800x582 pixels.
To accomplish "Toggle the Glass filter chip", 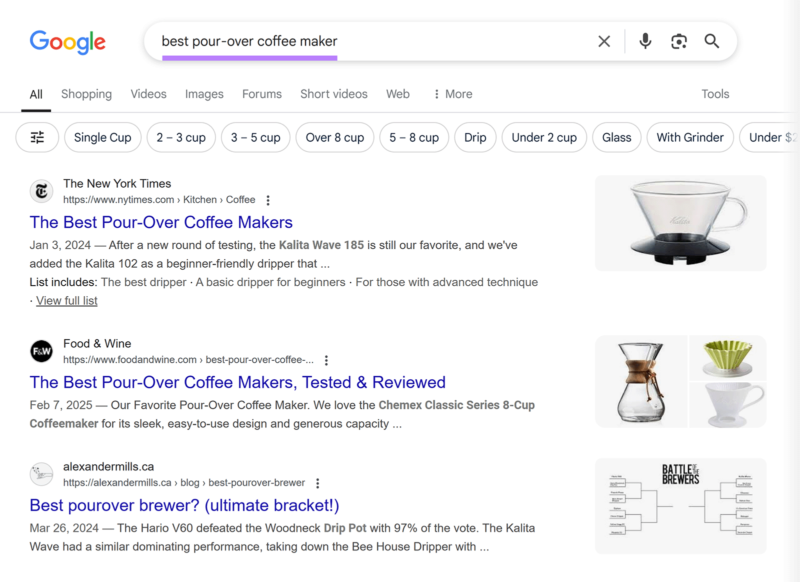I will coord(616,138).
